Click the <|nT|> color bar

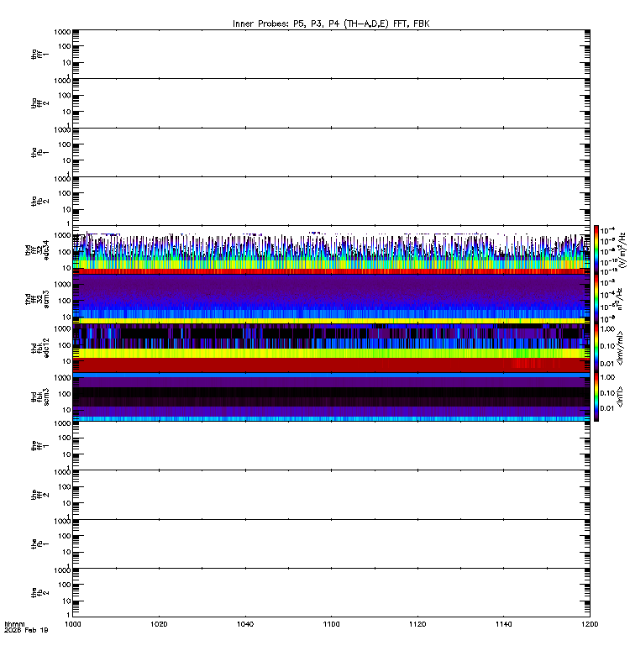pos(596,396)
